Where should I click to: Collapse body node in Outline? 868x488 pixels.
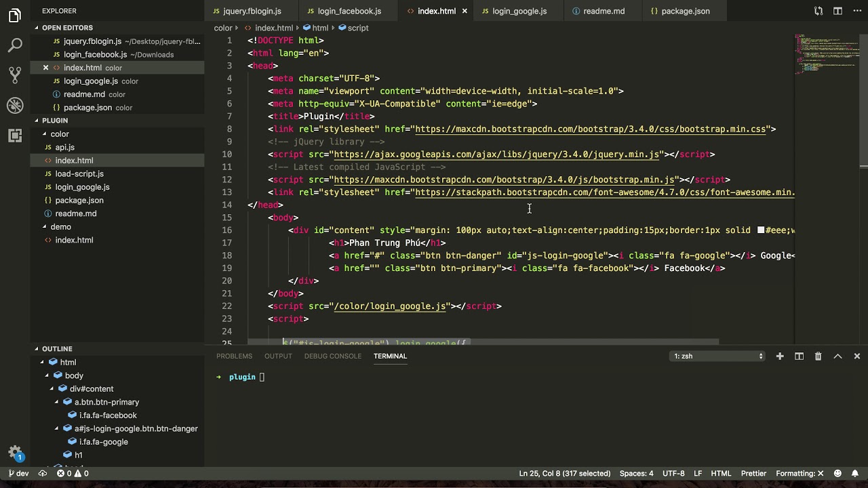pyautogui.click(x=47, y=375)
